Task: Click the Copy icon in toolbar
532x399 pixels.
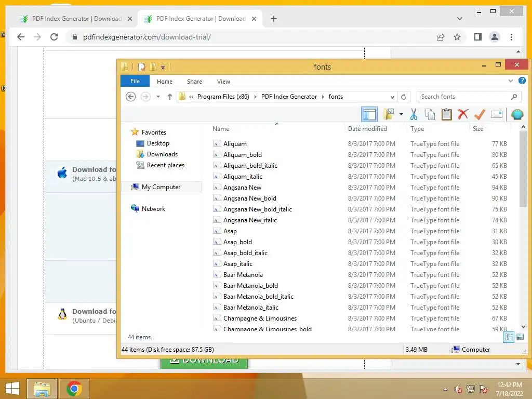Action: click(430, 114)
